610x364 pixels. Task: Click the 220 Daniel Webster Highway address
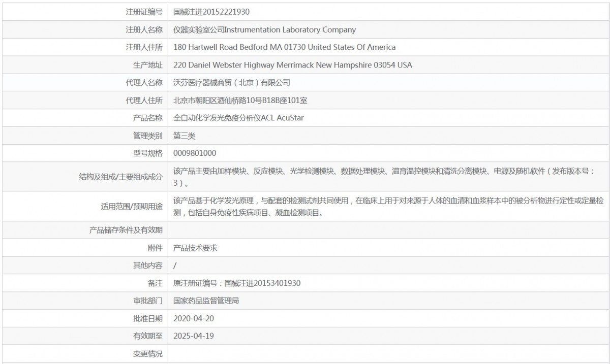pos(293,65)
